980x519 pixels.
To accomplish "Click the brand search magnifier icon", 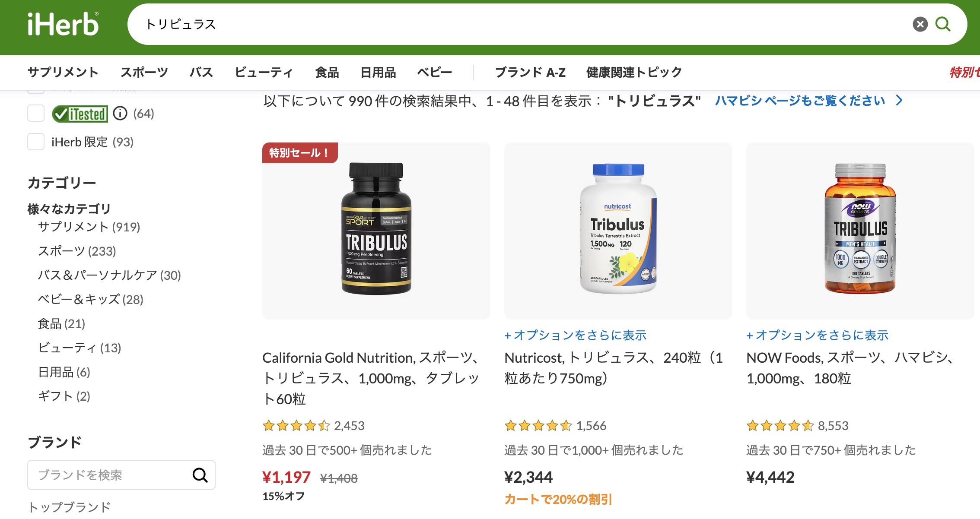I will point(200,475).
